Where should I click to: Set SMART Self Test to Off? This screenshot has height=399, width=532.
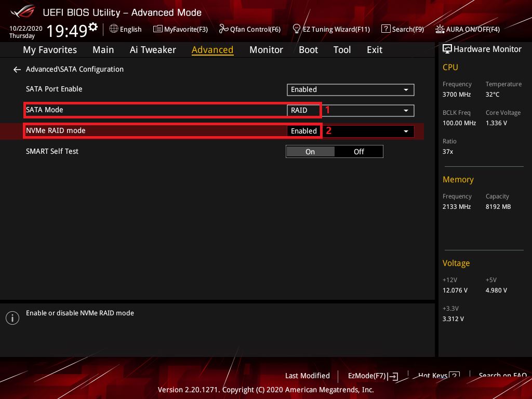[359, 152]
